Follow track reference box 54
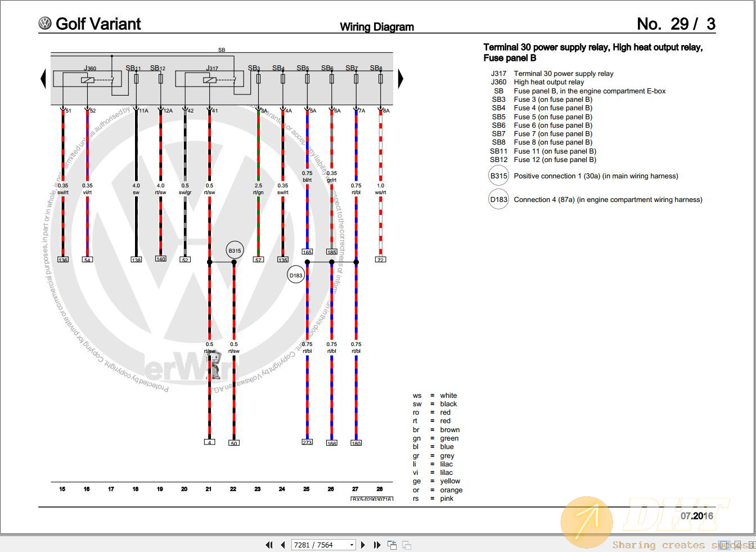Screen dimensions: 756x552 (87, 260)
